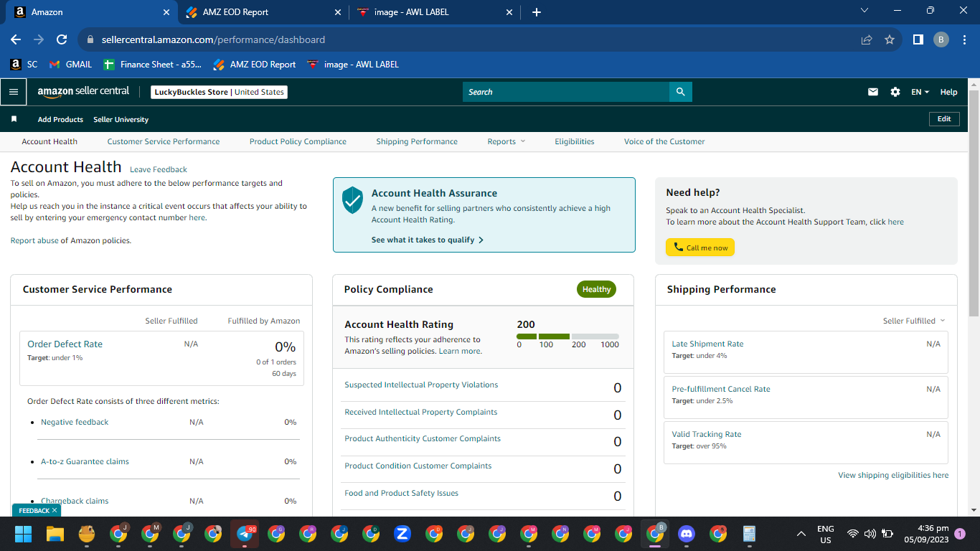Switch to the AMZ EOD Report browser tab
Image resolution: width=980 pixels, height=551 pixels.
click(263, 12)
